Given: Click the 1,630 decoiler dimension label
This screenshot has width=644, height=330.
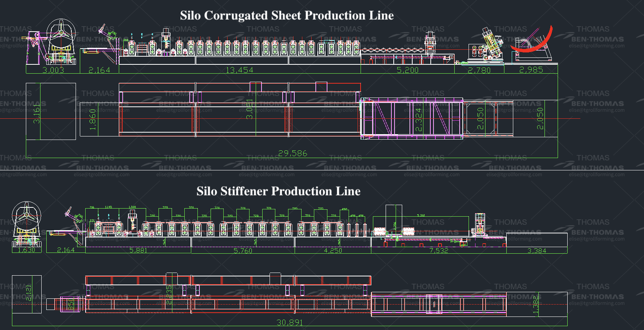Looking at the screenshot, I should [26, 250].
